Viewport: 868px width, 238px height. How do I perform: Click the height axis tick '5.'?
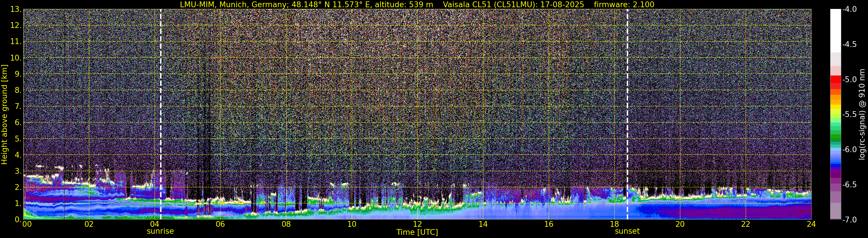pyautogui.click(x=18, y=139)
